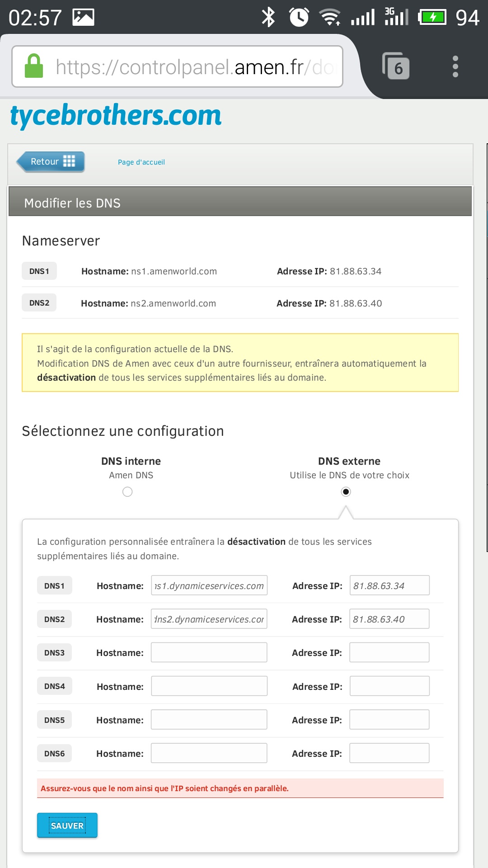This screenshot has width=488, height=868.
Task: Click the DNS2 badge in Nameserver section
Action: [39, 303]
